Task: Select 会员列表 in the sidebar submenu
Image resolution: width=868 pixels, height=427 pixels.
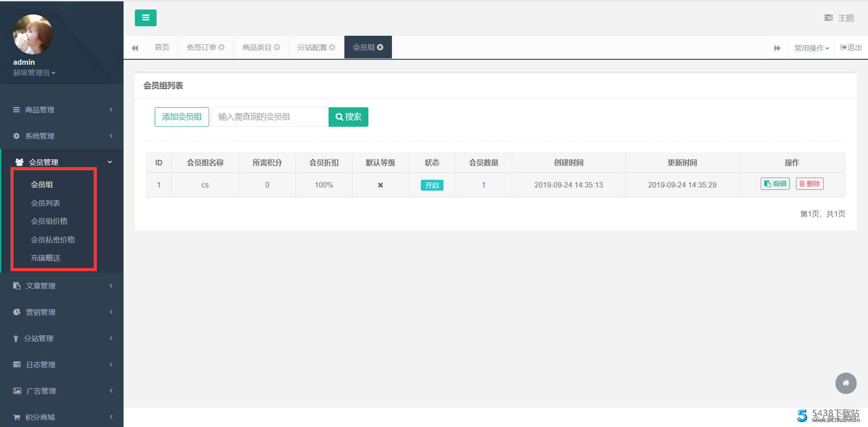Action: tap(45, 203)
